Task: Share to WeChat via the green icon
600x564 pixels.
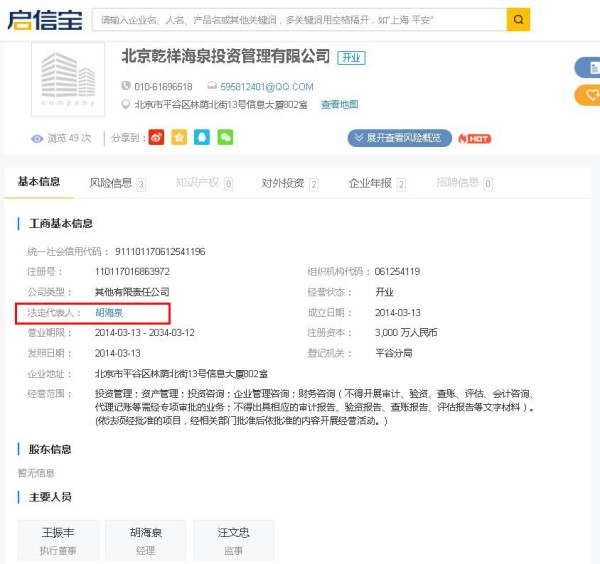Action: click(225, 138)
